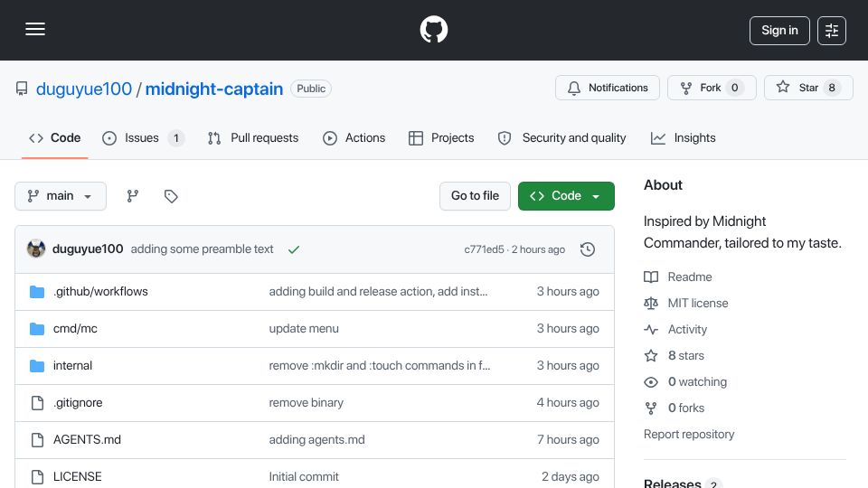The height and width of the screenshot is (488, 868).
Task: View the 0 forks link
Action: pos(675,408)
